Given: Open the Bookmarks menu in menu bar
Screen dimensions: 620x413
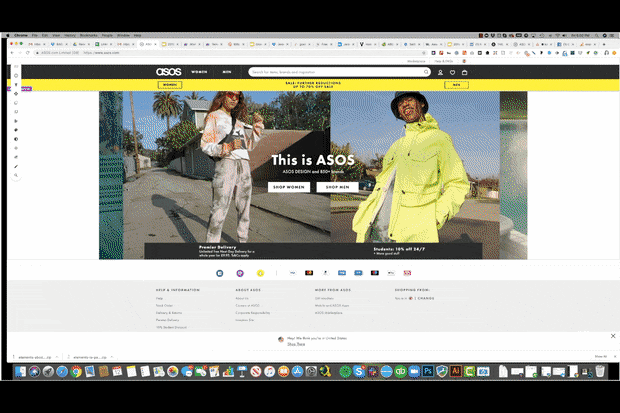Looking at the screenshot, I should (x=93, y=7).
